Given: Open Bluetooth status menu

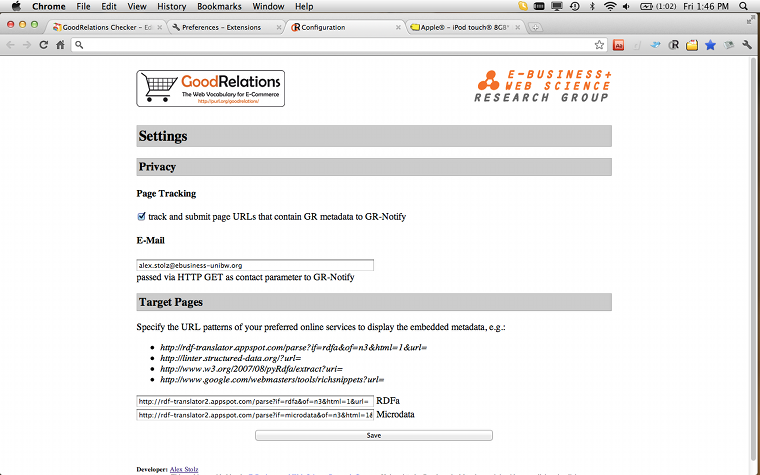Looking at the screenshot, I should (x=592, y=6).
